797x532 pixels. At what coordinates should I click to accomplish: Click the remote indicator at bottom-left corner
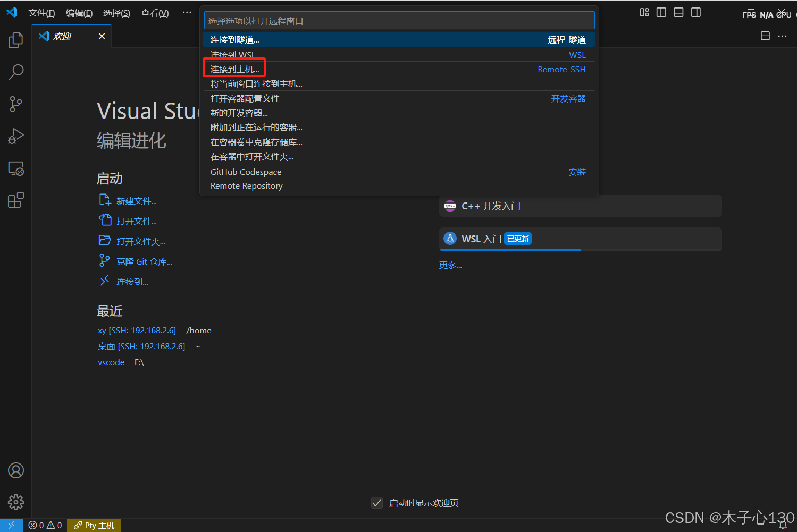point(11,525)
